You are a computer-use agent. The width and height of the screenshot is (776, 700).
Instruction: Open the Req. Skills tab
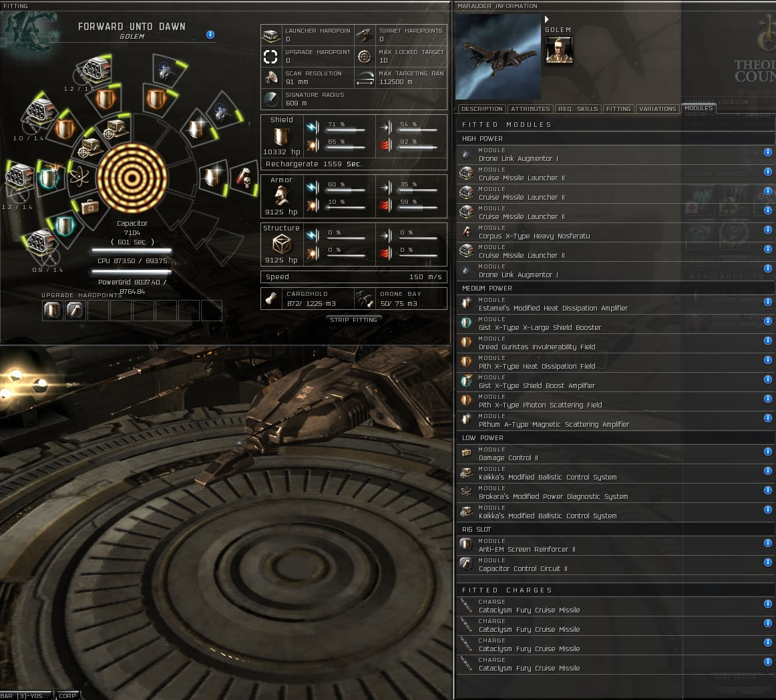(x=578, y=109)
